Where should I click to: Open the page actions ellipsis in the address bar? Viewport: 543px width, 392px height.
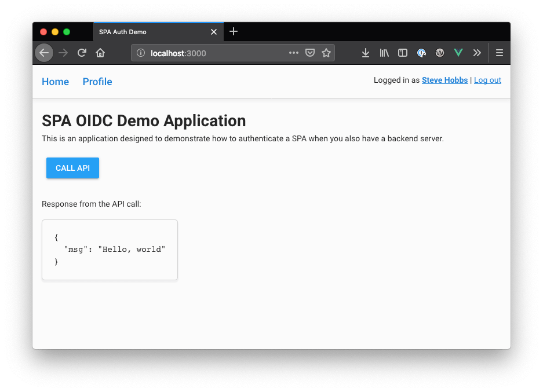(x=294, y=53)
